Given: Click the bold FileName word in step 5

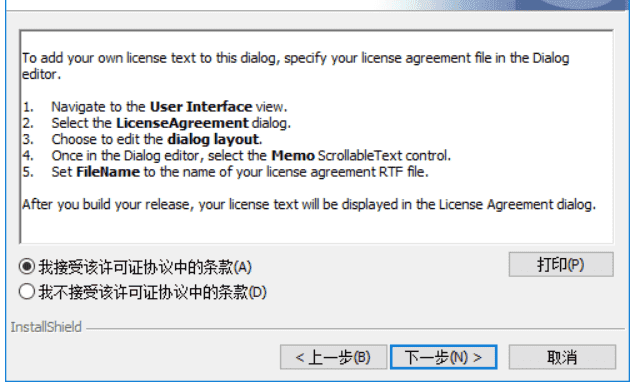Looking at the screenshot, I should [x=108, y=172].
